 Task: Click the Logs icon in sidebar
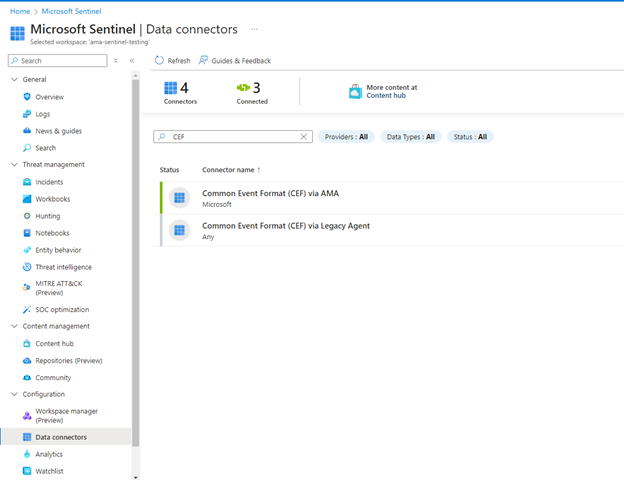[27, 114]
